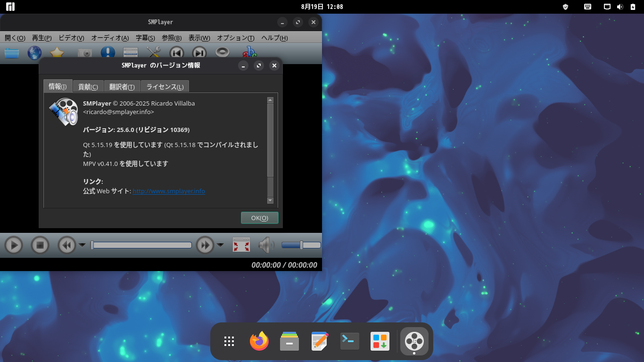Switch to the ライセンス(L) tab
This screenshot has height=362, width=644.
tap(165, 87)
